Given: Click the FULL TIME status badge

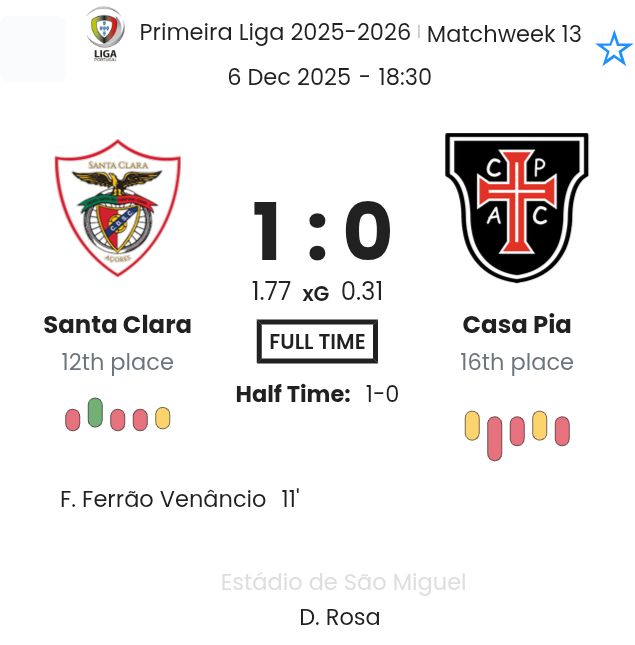Looking at the screenshot, I should pos(317,342).
